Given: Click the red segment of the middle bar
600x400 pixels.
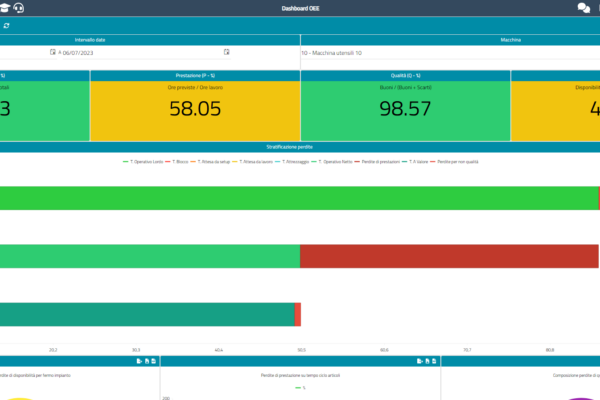Looking at the screenshot, I should click(450, 256).
